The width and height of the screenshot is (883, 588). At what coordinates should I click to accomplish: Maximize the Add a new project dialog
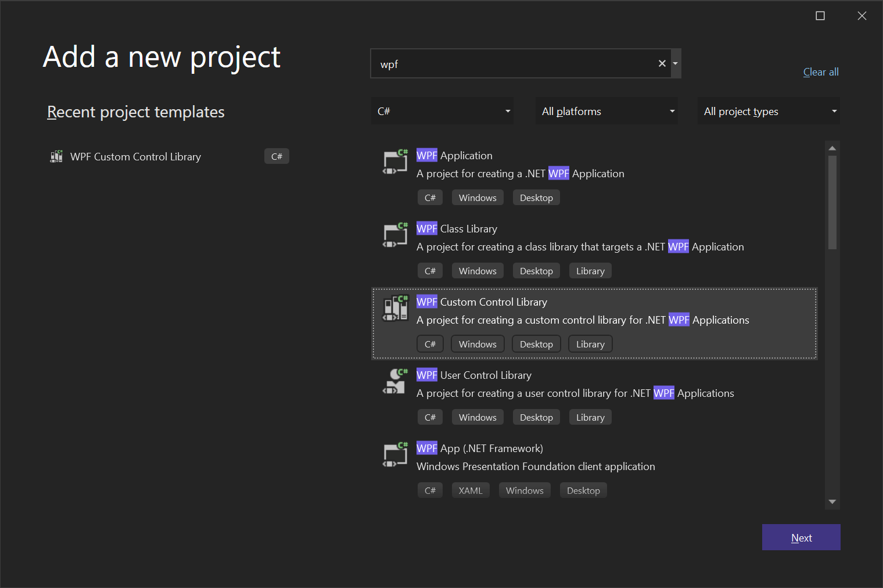click(820, 16)
